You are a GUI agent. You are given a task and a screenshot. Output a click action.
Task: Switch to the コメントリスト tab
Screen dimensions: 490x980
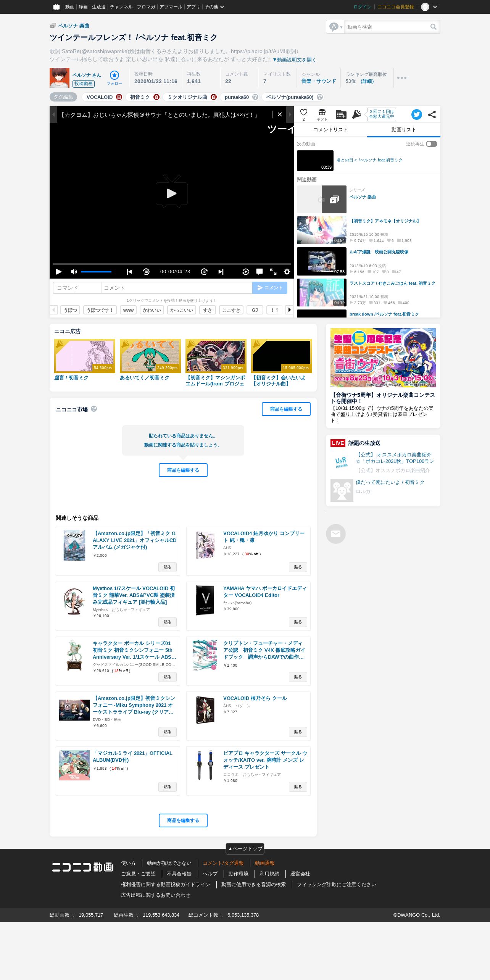[330, 130]
